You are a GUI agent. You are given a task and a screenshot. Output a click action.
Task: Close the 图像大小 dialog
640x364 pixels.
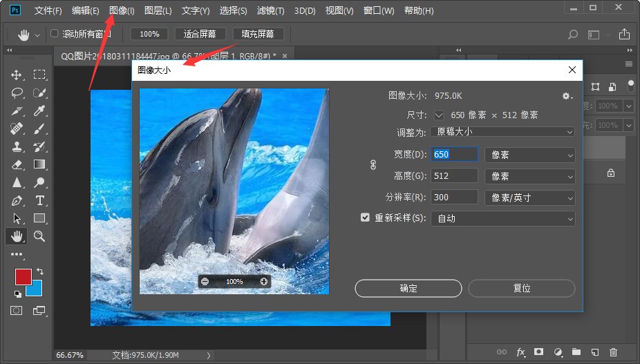pyautogui.click(x=572, y=70)
